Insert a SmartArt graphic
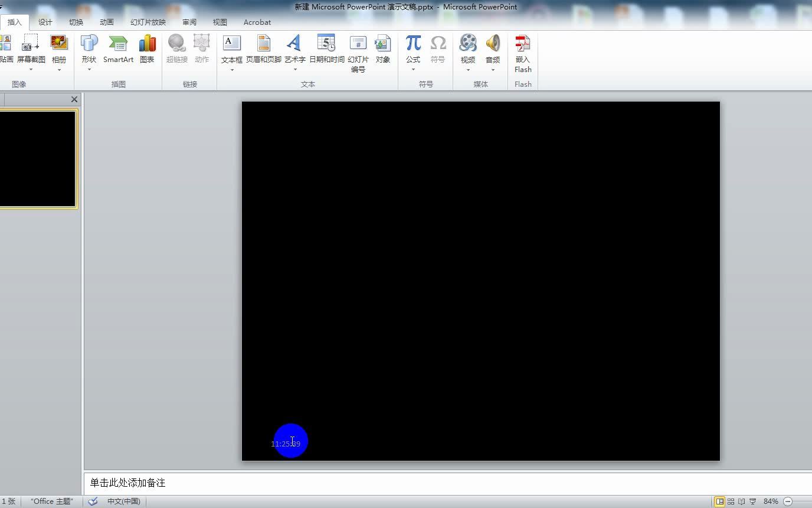Viewport: 812px width, 508px height. pyautogui.click(x=118, y=48)
